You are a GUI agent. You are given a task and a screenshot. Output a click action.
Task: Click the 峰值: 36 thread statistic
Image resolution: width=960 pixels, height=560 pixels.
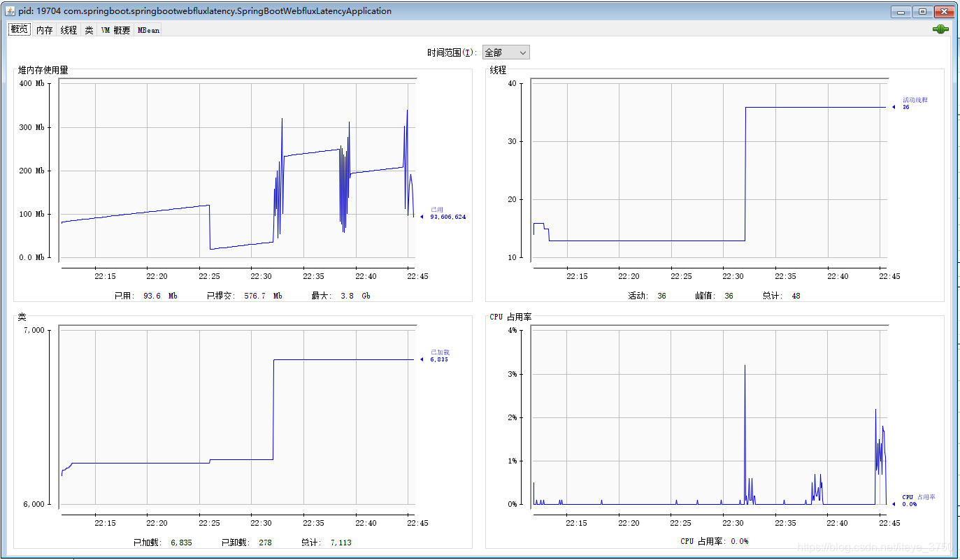pyautogui.click(x=715, y=296)
